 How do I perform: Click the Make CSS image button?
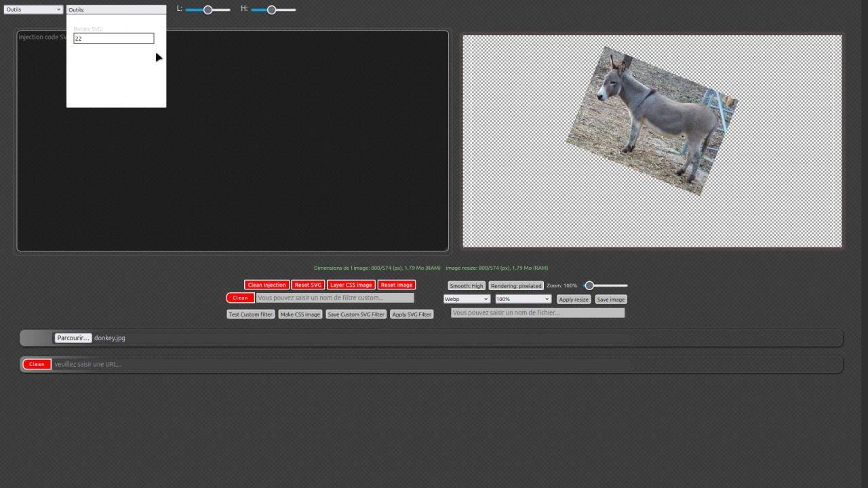coord(300,314)
